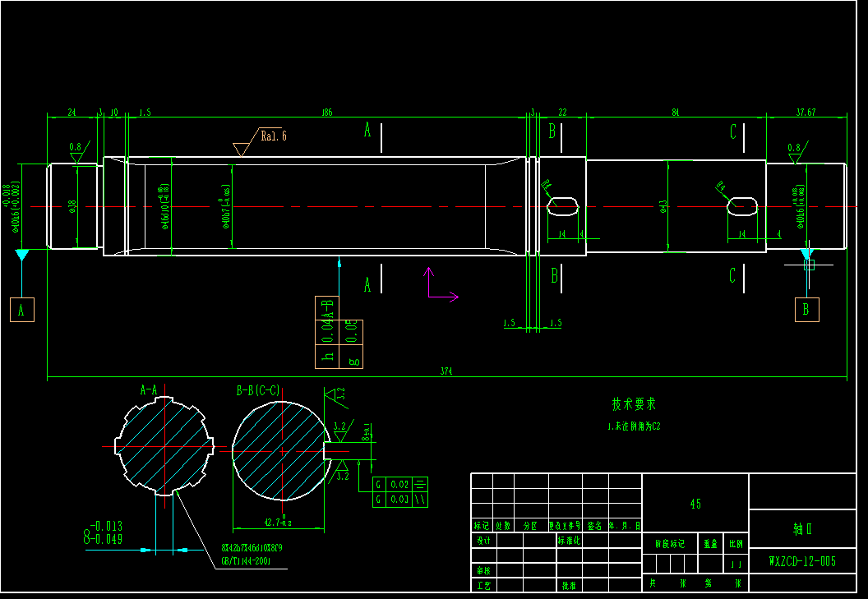Select the 8 -0.013/-0.049 tolerance text
This screenshot has height=599, width=868.
(103, 532)
